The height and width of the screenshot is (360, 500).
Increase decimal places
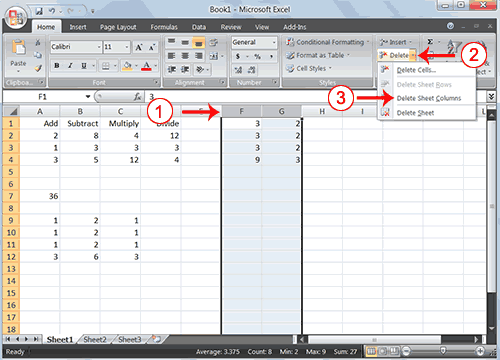pyautogui.click(x=238, y=70)
